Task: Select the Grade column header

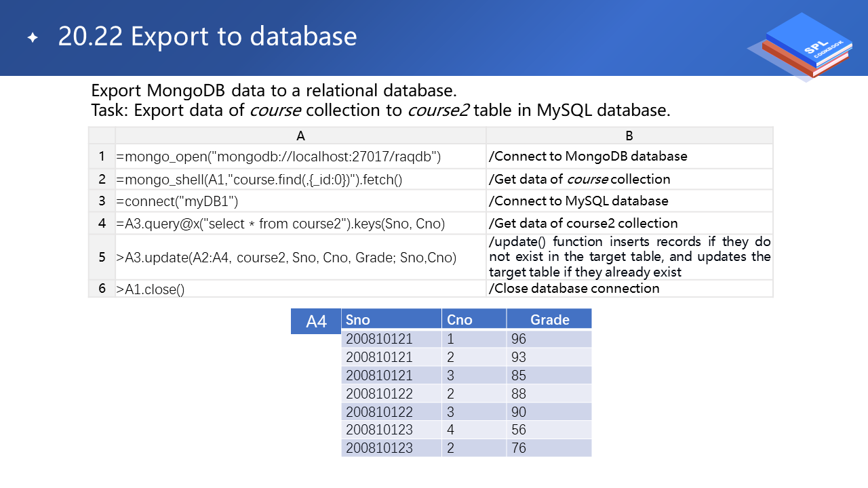Action: pyautogui.click(x=549, y=320)
